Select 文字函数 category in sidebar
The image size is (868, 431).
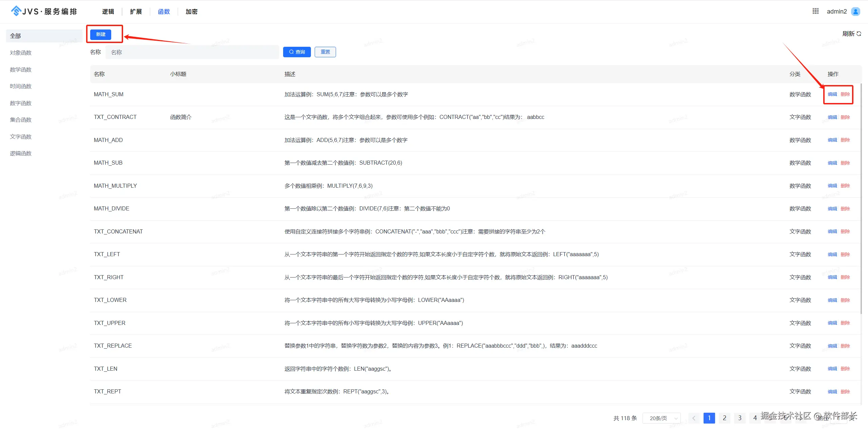pos(21,137)
